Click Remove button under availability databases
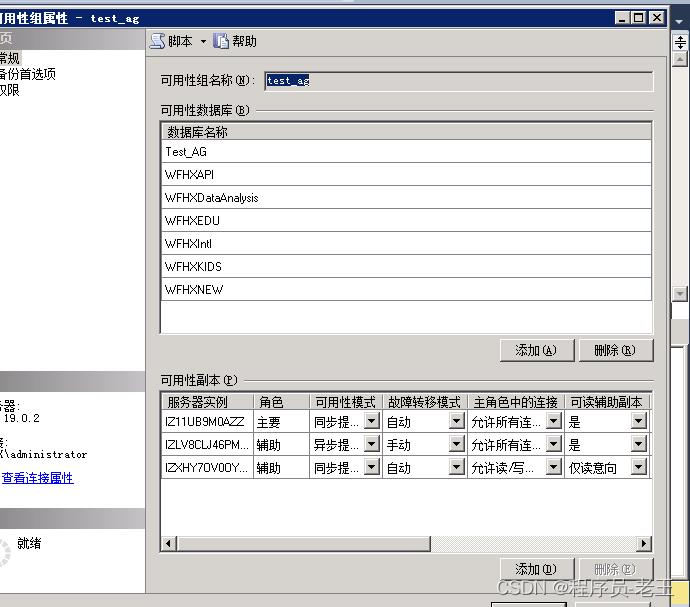The image size is (690, 607). point(615,350)
